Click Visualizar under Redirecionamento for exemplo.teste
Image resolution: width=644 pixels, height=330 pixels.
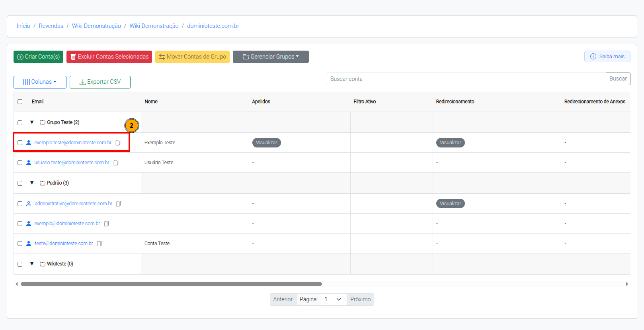450,143
